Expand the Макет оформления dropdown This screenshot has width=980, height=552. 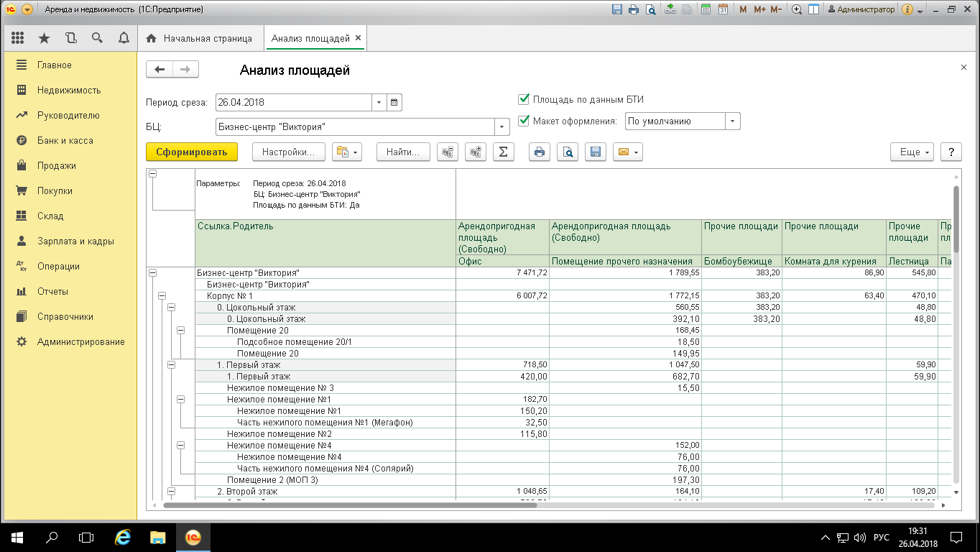(732, 121)
